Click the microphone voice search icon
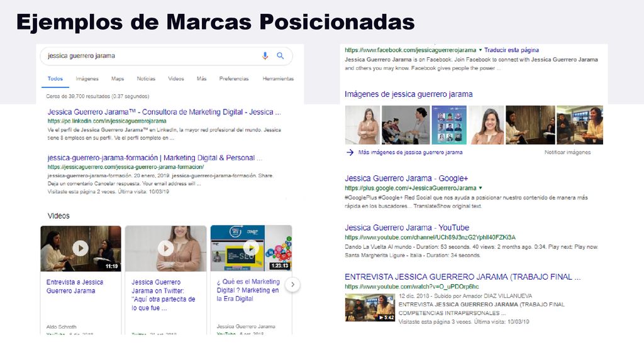 [265, 56]
